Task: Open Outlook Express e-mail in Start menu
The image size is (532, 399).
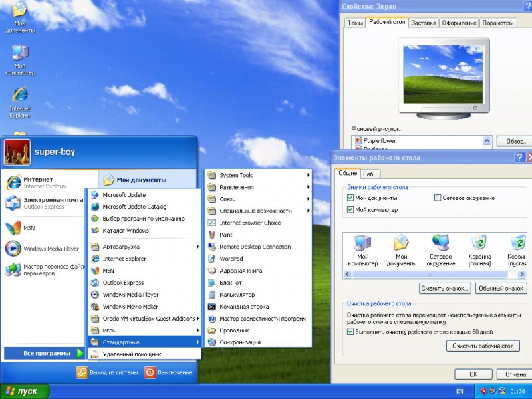Action: [x=44, y=203]
